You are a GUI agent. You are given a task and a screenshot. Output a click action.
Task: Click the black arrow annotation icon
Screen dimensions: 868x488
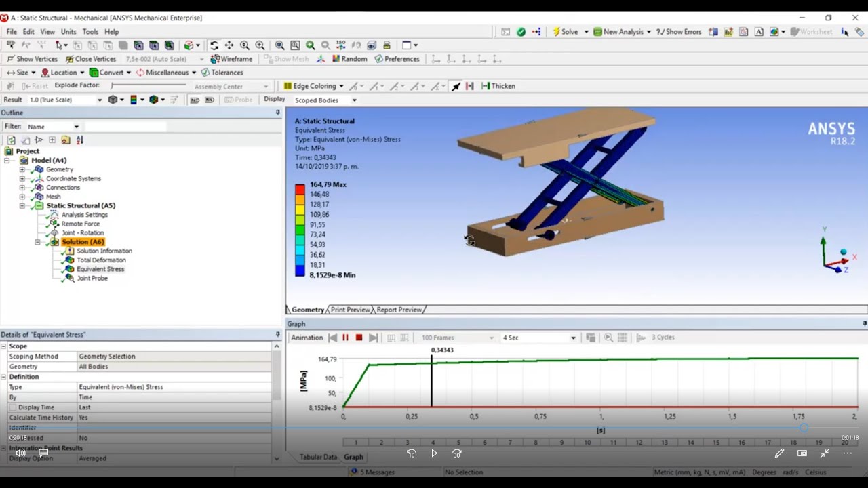[x=456, y=86]
